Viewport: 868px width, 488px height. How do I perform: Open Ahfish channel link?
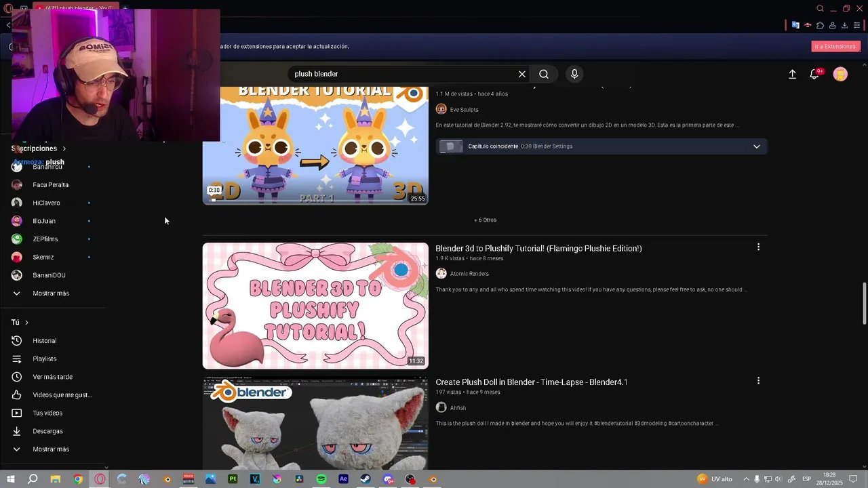coord(458,407)
